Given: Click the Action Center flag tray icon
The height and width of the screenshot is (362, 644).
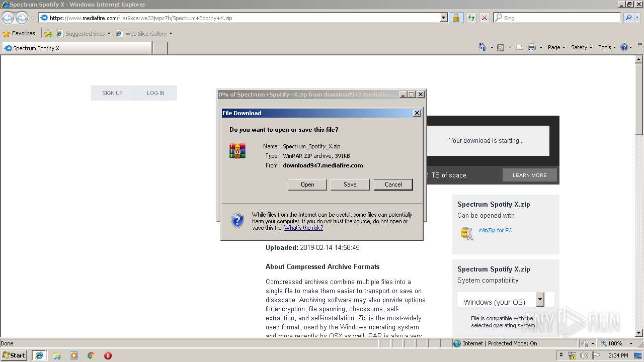Looking at the screenshot, I should (x=596, y=355).
